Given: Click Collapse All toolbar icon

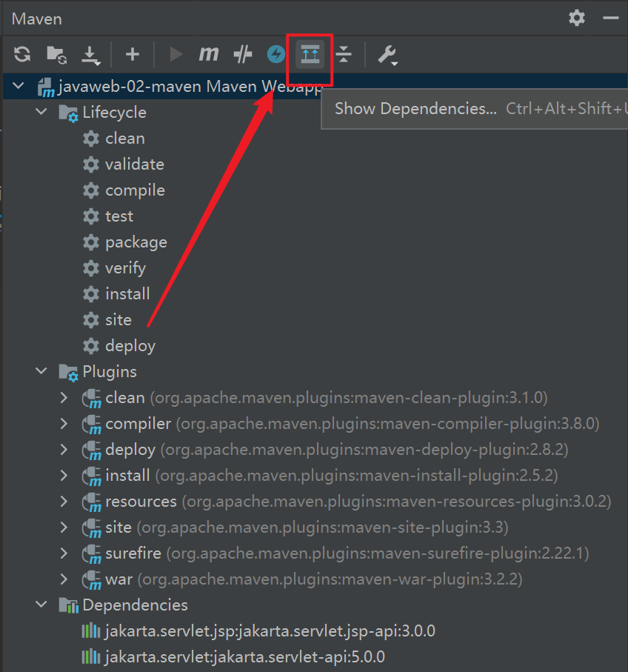Looking at the screenshot, I should pos(344,54).
